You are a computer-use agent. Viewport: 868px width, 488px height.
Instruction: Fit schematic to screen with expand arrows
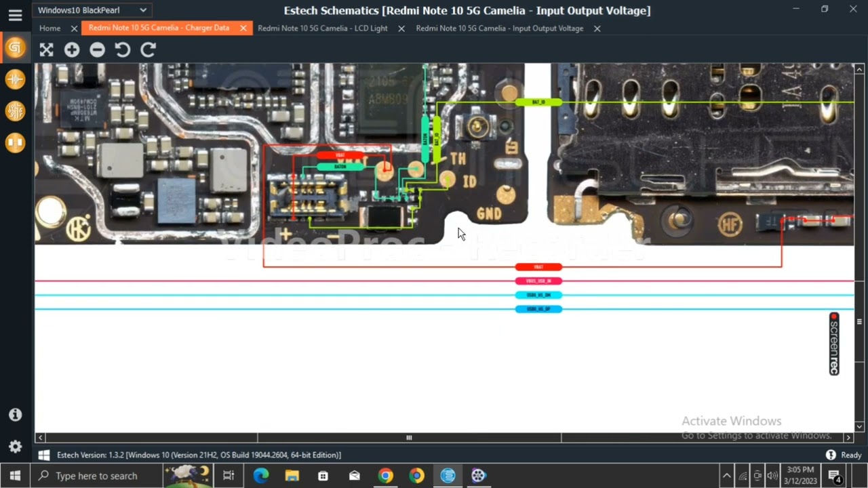tap(46, 49)
